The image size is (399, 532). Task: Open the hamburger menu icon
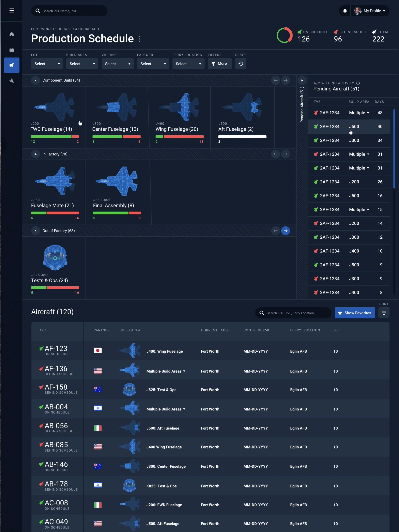click(11, 11)
